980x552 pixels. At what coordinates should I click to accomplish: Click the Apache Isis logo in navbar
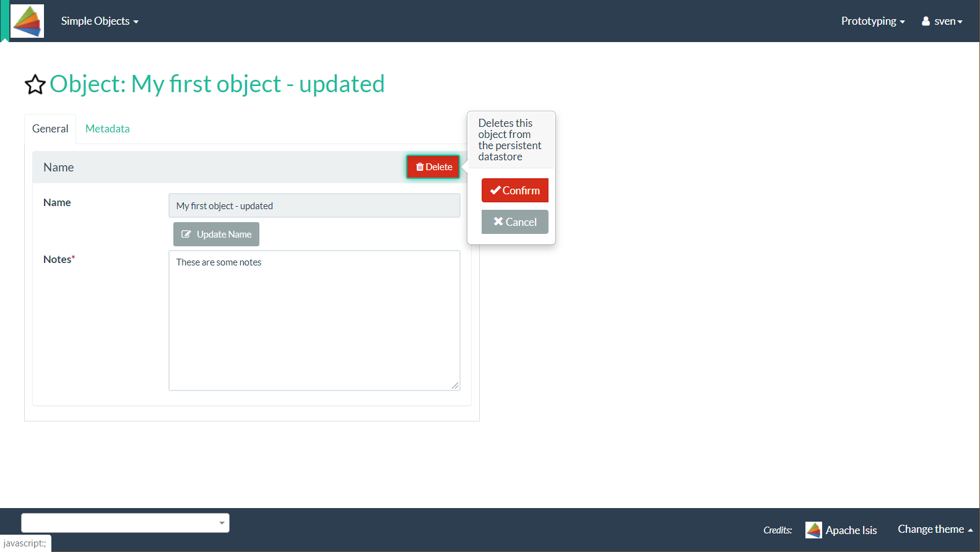coord(27,21)
